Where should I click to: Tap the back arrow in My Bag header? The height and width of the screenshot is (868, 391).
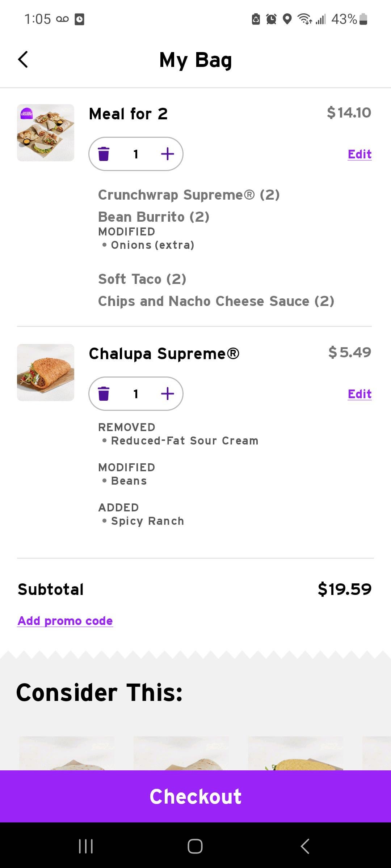pyautogui.click(x=23, y=60)
